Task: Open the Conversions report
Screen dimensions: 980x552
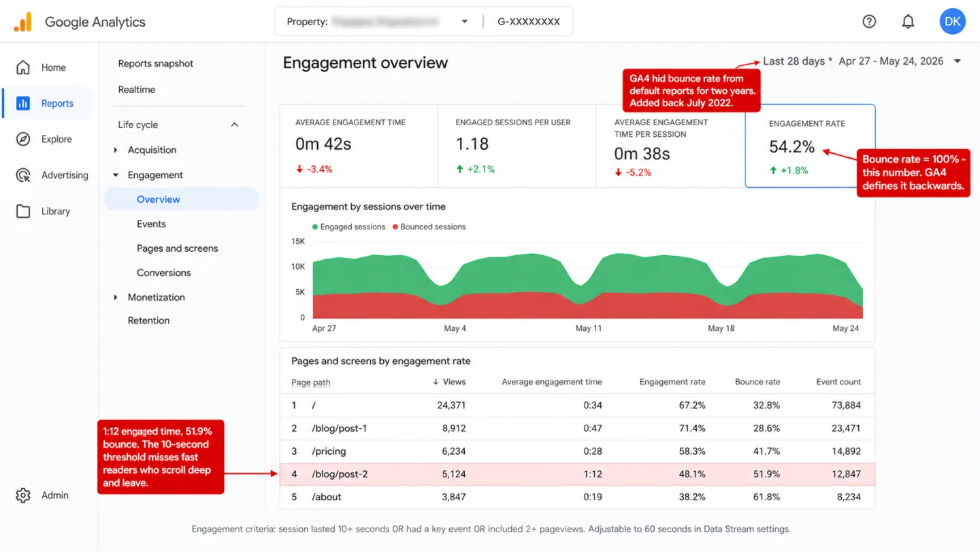Action: 164,272
